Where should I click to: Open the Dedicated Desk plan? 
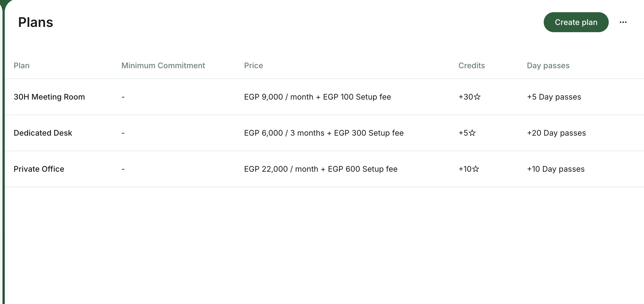[43, 133]
